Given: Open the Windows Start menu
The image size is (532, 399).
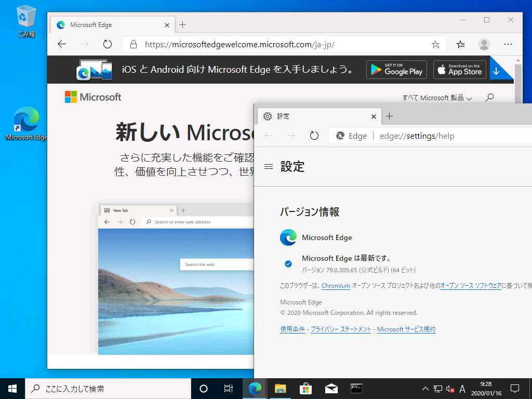Looking at the screenshot, I should coord(12,389).
